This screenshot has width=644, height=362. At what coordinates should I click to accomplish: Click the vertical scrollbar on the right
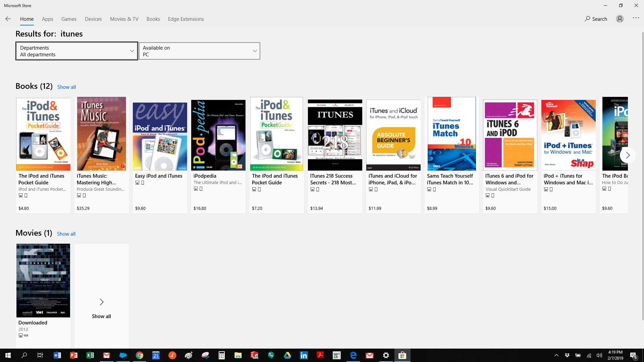(x=643, y=176)
